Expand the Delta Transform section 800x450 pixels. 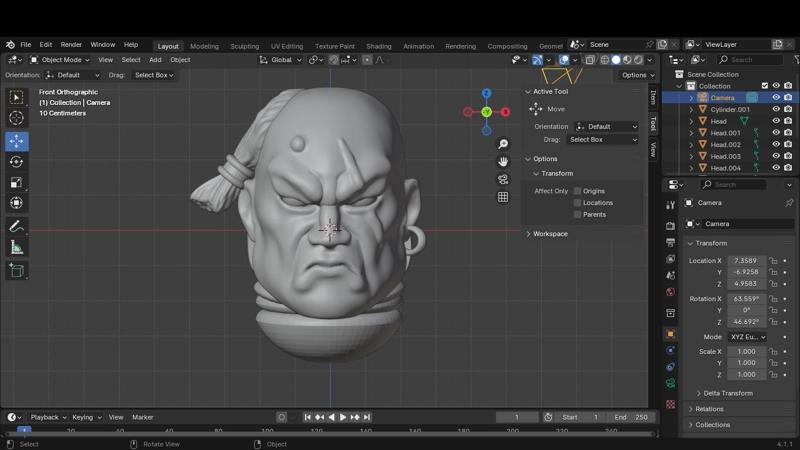point(727,393)
